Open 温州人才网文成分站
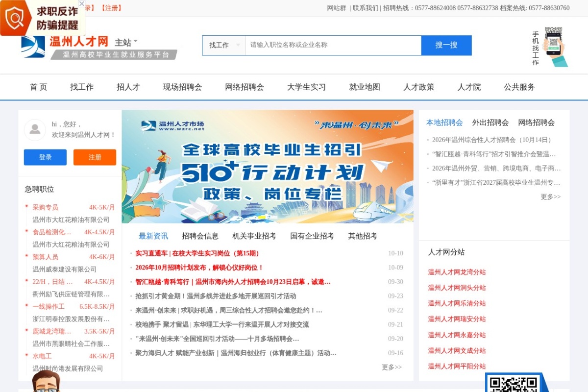Screen dimensions: 588x392 (457, 350)
